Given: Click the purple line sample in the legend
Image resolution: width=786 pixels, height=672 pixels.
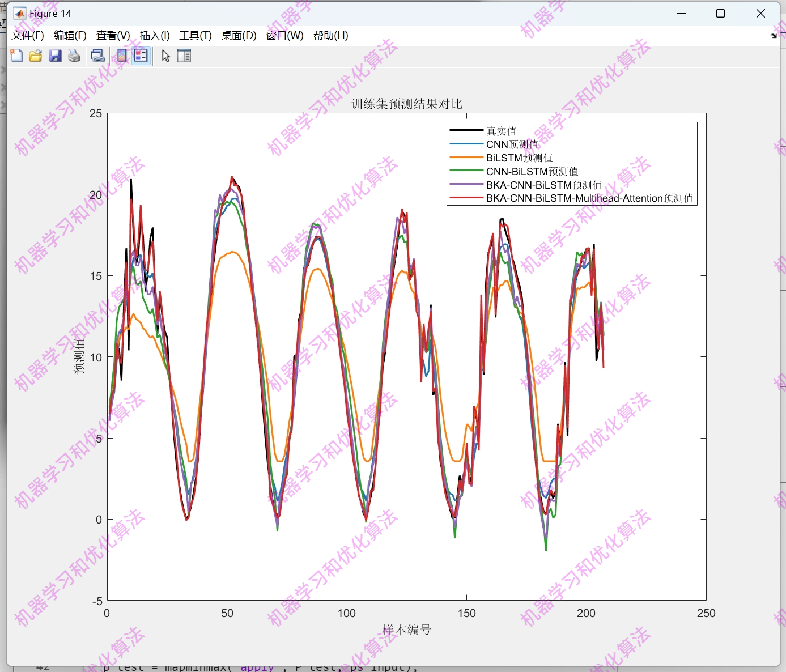Looking at the screenshot, I should [466, 185].
